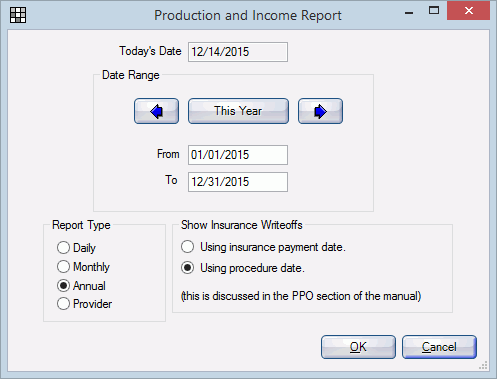Viewport: 497px width, 379px height.
Task: Click the Show Insurance Writeoffs label
Action: pos(242,225)
